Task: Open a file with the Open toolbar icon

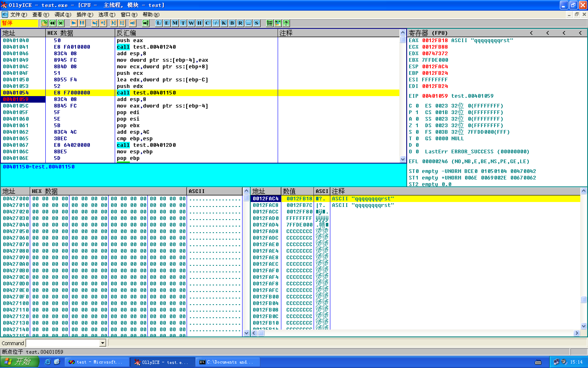Action: (44, 23)
